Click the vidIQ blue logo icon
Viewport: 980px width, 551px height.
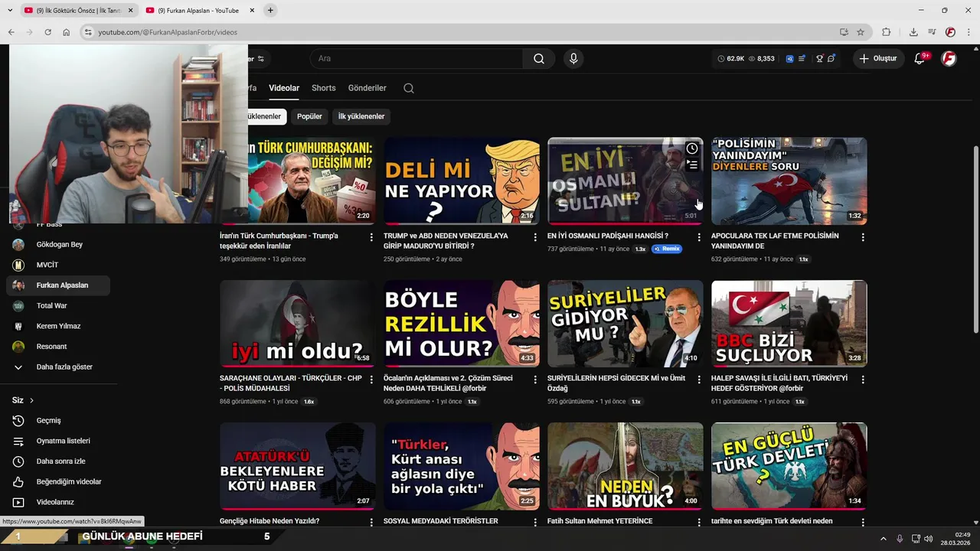(x=789, y=59)
